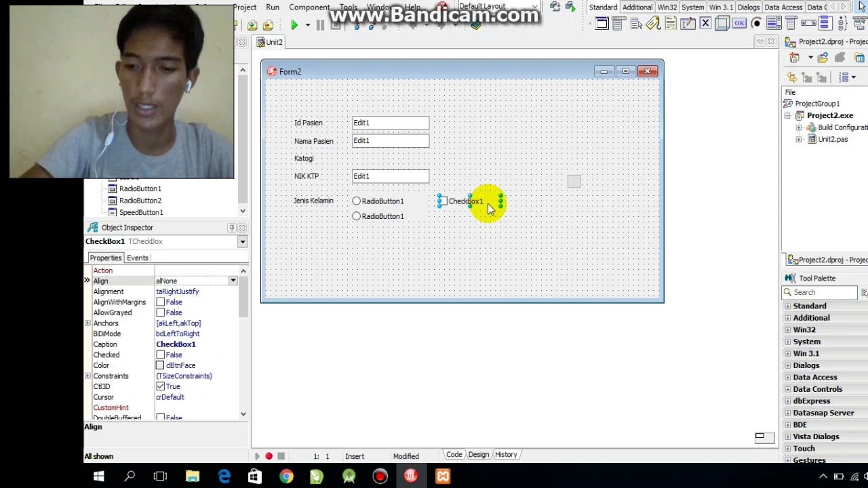868x488 pixels.
Task: Toggle AllowGrayed property checkbox
Action: point(161,312)
